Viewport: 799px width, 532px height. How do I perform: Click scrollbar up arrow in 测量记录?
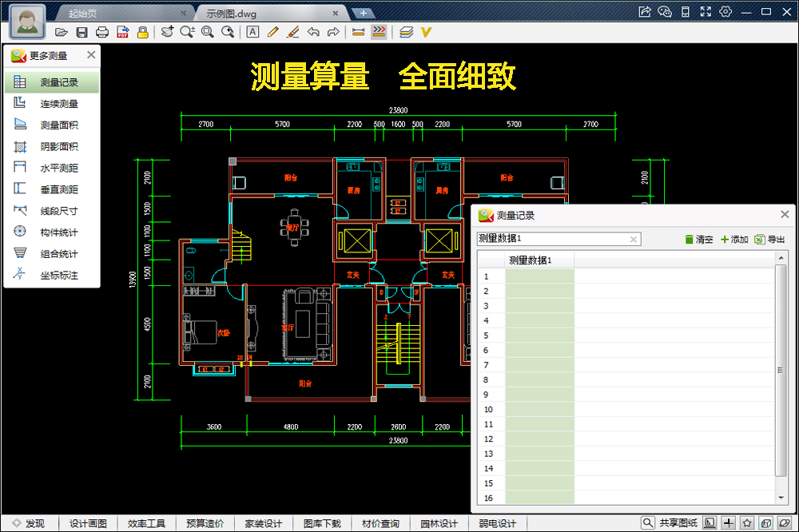[x=781, y=258]
